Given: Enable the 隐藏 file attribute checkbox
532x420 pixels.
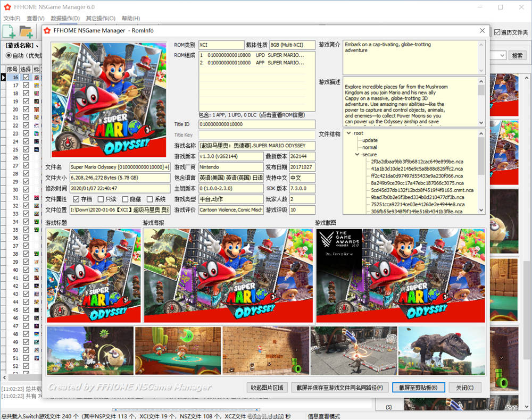Looking at the screenshot, I should point(125,199).
